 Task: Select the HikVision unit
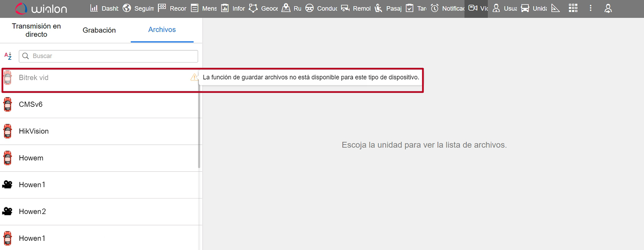[x=34, y=131]
